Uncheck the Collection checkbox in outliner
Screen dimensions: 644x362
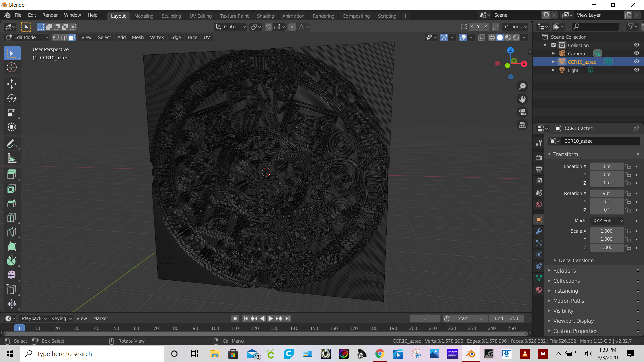pos(553,45)
